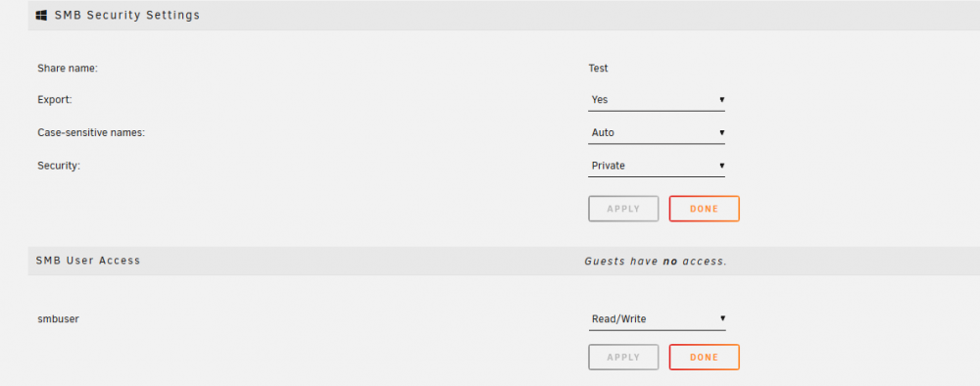Click Done under SMB Security Settings
Image resolution: width=980 pixels, height=386 pixels.
[x=704, y=209]
